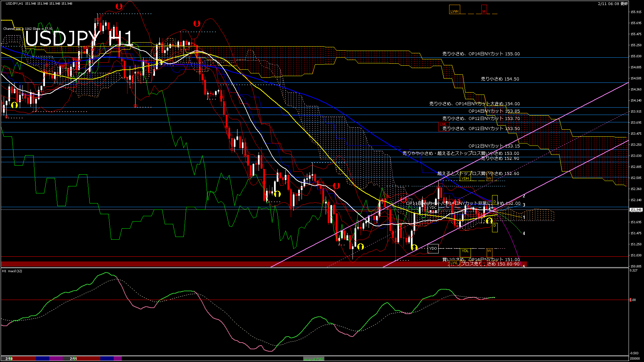Select the 売り小さめ 154.50 label
Screen dimensions: 644x362
[x=500, y=79]
